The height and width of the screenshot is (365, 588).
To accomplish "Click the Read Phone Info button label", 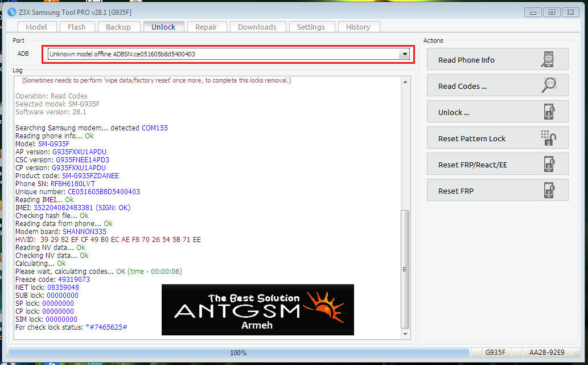I will (x=466, y=60).
